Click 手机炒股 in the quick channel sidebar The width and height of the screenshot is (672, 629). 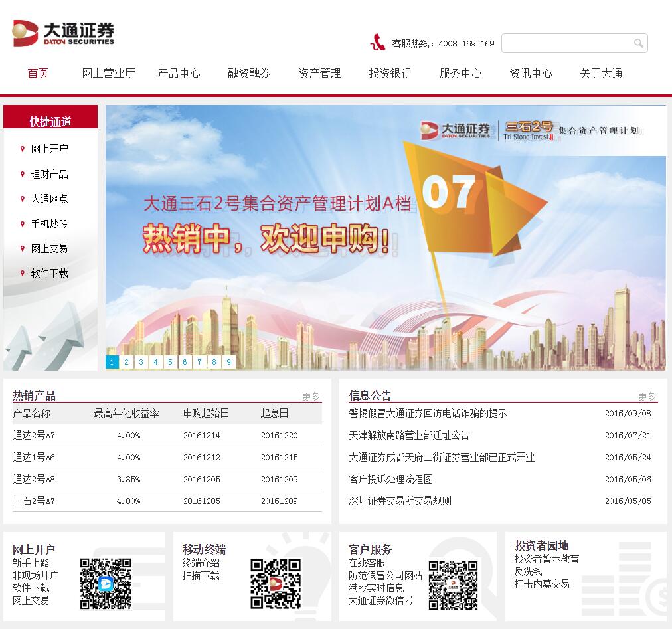coord(49,224)
